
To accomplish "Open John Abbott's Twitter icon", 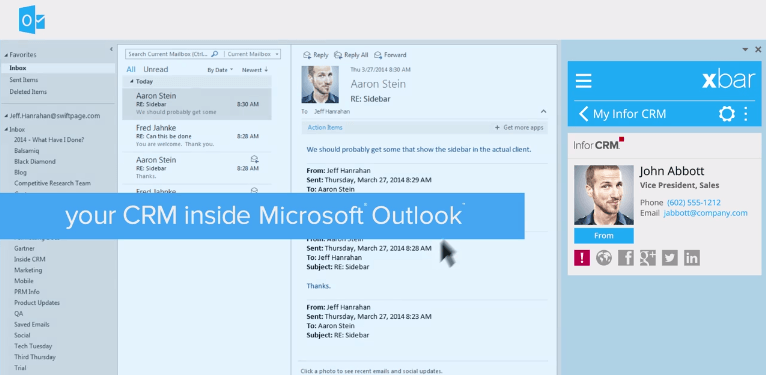I will (x=670, y=258).
